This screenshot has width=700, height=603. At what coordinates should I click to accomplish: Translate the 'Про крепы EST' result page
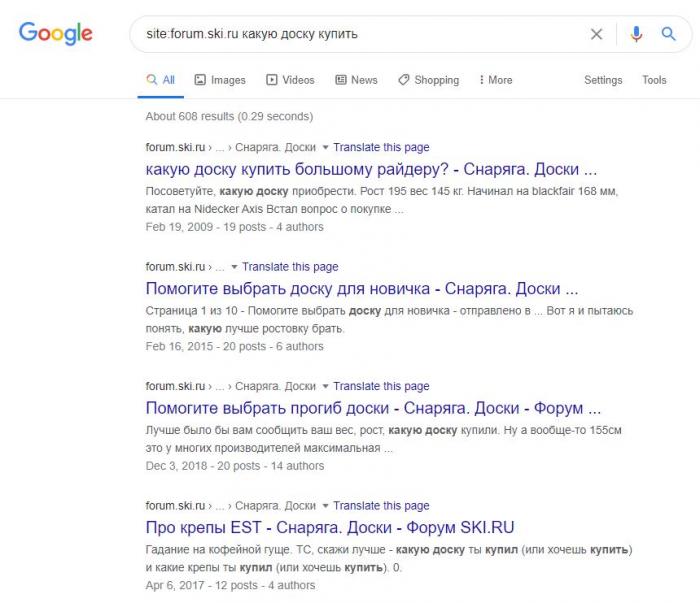tap(381, 506)
